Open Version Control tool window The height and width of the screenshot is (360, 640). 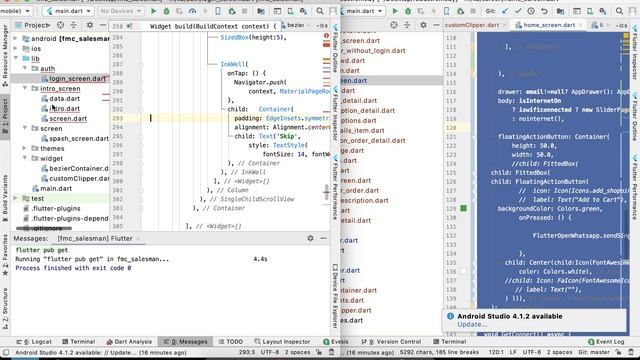coord(391,341)
